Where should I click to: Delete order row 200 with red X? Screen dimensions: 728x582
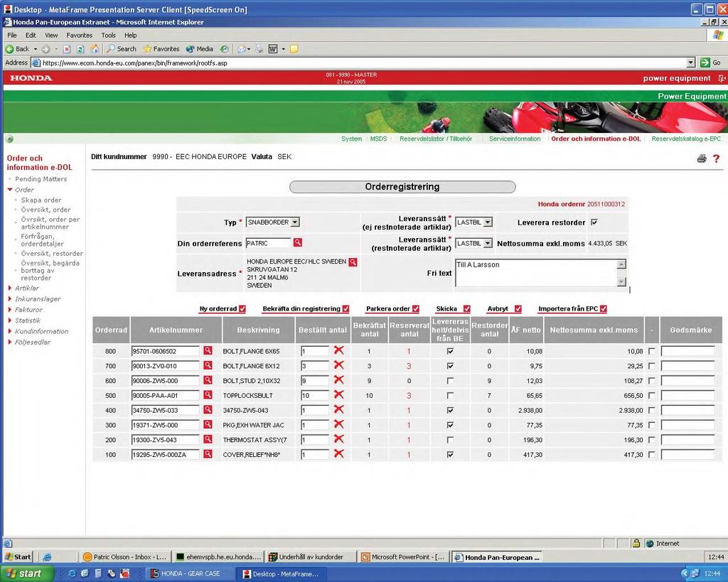(339, 439)
